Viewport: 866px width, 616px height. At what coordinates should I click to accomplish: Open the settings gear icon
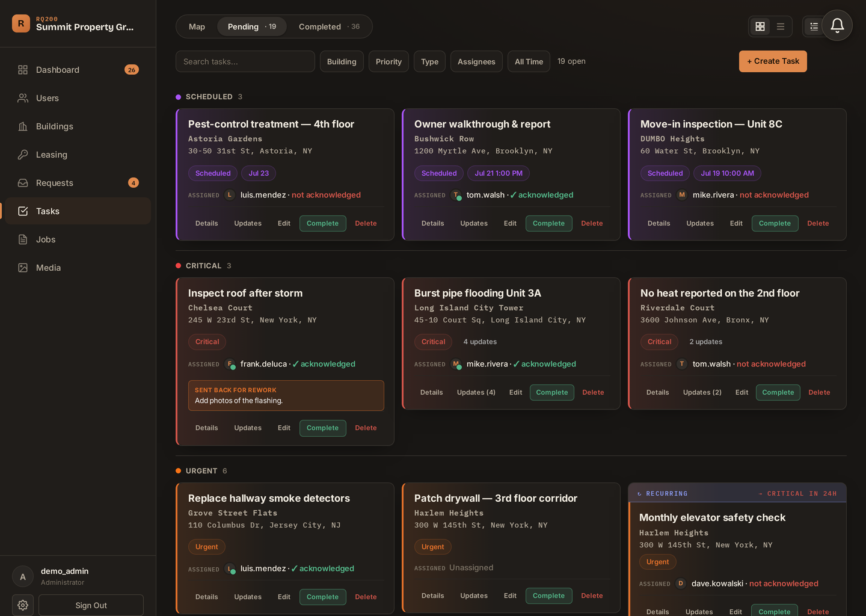(23, 605)
